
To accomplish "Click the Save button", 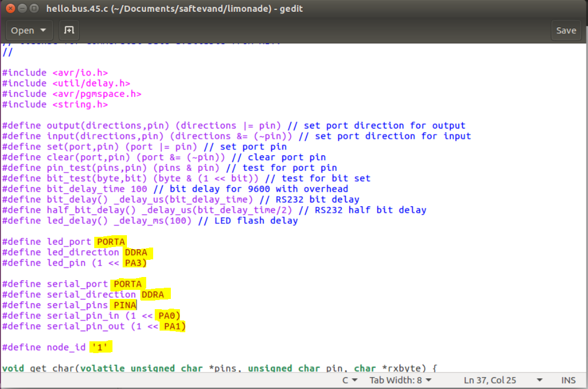I will [x=566, y=31].
